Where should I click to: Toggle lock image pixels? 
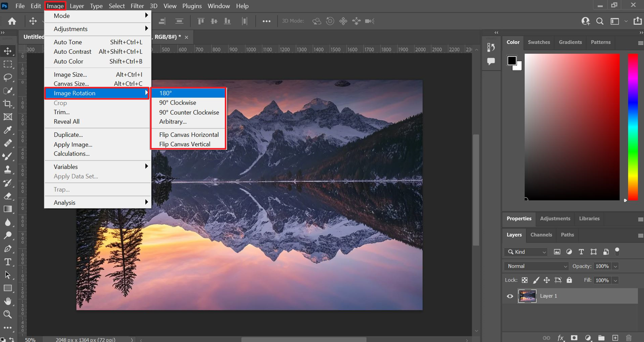[x=536, y=280]
